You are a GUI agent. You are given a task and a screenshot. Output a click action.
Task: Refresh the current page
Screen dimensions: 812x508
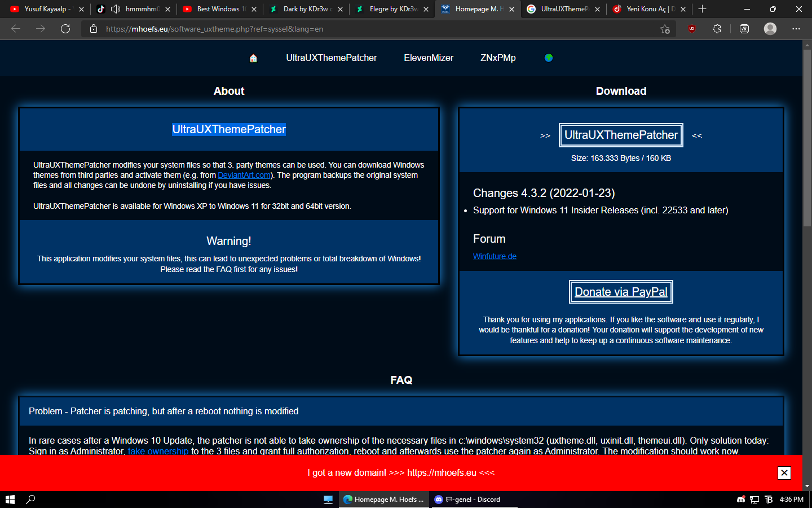point(65,29)
